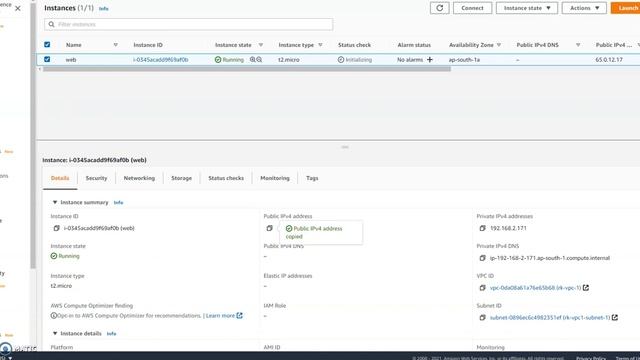The image size is (640, 360).
Task: Click the sidebar vertical scrollbar
Action: [33, 135]
